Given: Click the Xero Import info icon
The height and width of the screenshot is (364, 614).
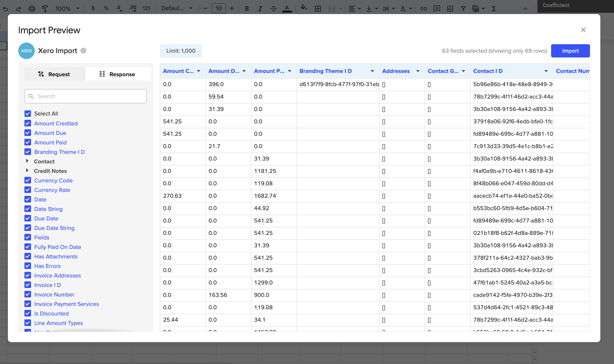Looking at the screenshot, I should (x=84, y=51).
